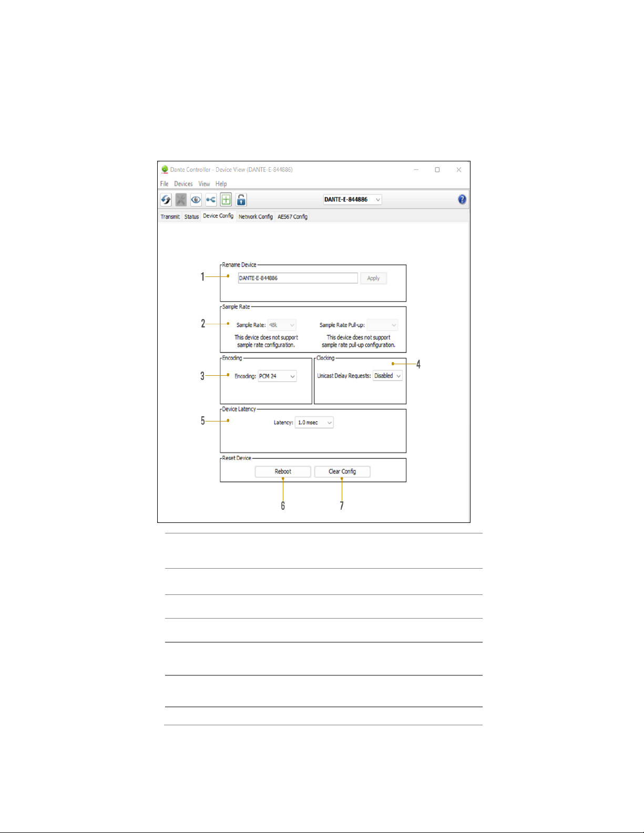The width and height of the screenshot is (644, 833).
Task: Open the 48k Sample Rate dropdown
Action: click(x=282, y=325)
